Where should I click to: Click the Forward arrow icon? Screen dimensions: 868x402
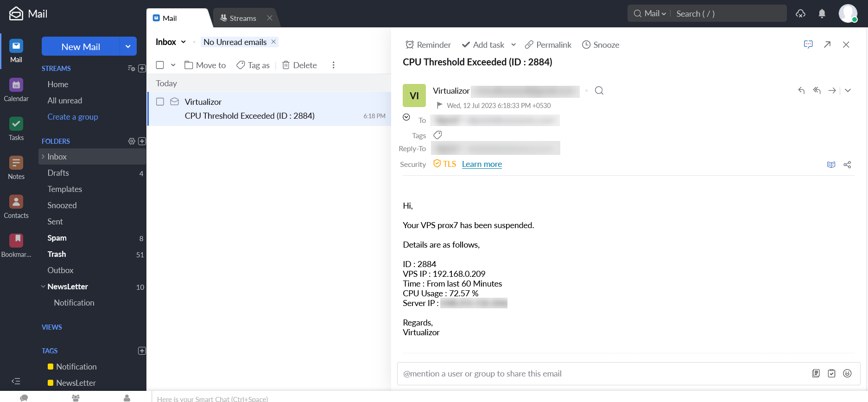pos(832,90)
